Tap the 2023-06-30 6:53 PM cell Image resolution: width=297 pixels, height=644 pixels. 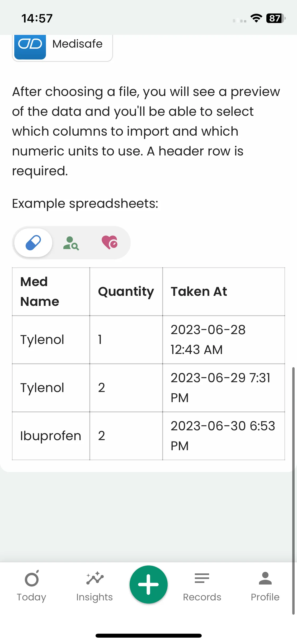click(x=223, y=436)
